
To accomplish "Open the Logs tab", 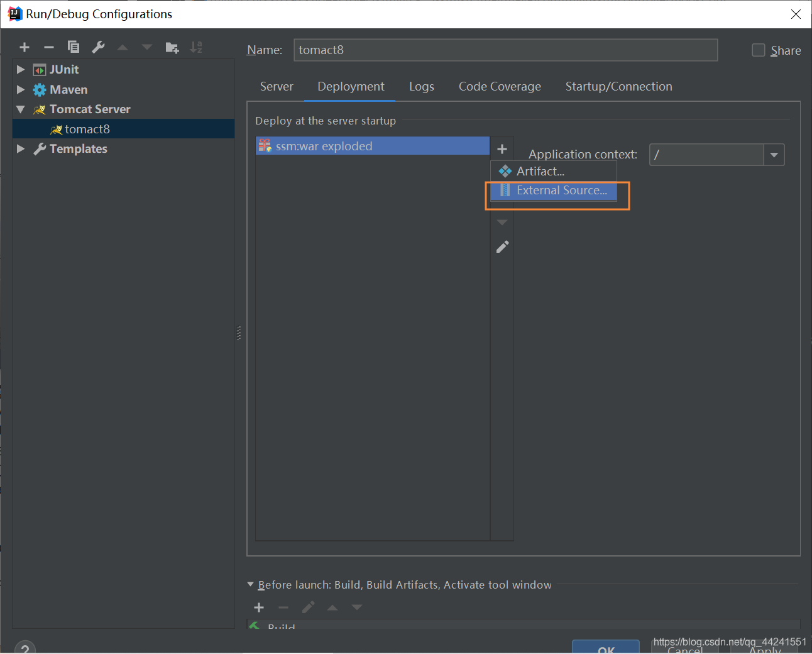I will 422,87.
